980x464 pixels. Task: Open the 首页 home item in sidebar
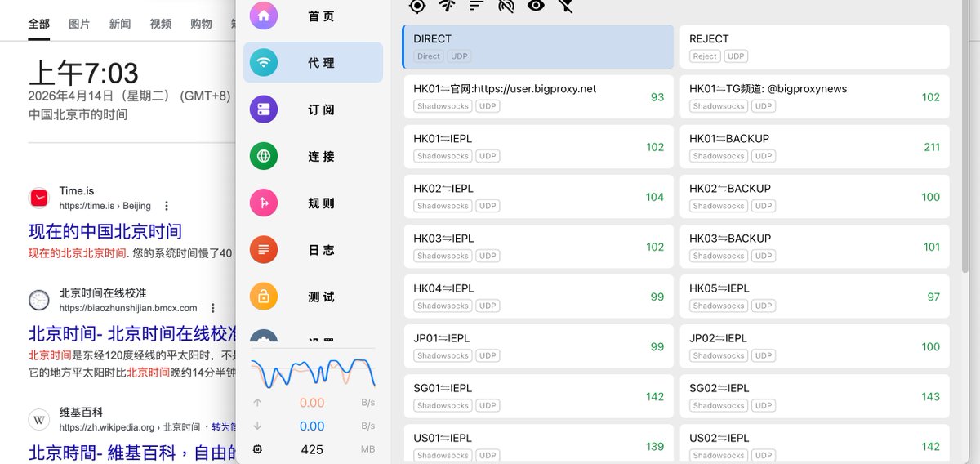313,16
